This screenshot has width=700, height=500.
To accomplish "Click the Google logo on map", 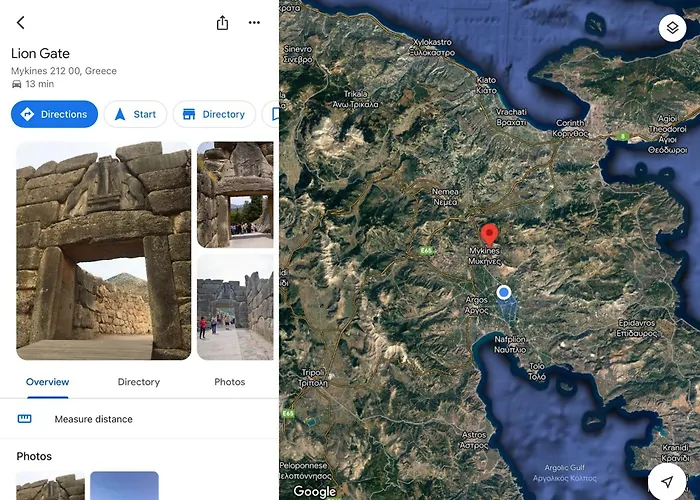I will (315, 491).
